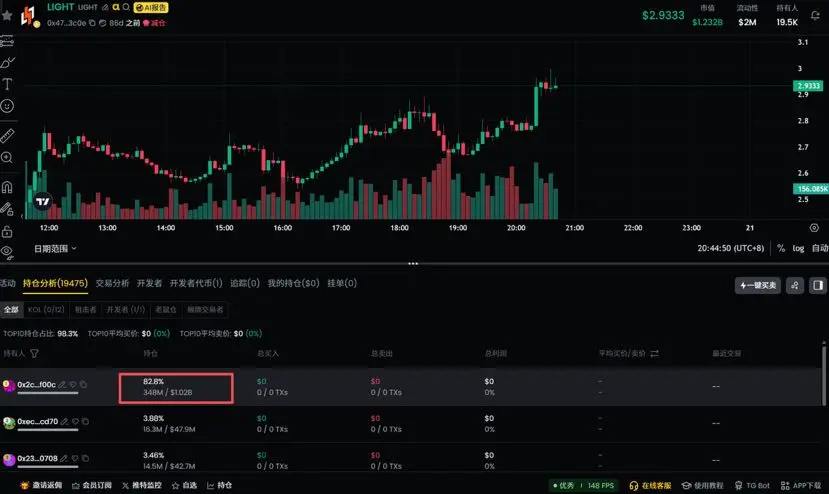Switch to the 持仓分析(19475) tab
The image size is (829, 494).
(x=55, y=283)
